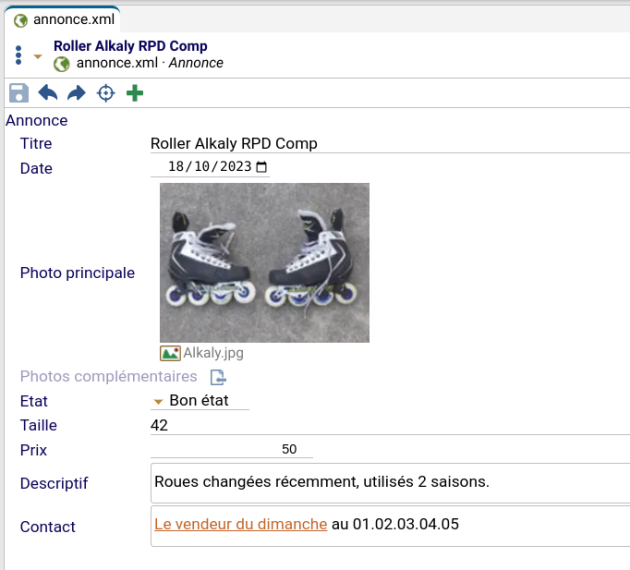Click the roller skates main photo
This screenshot has width=630, height=570.
coord(264,262)
